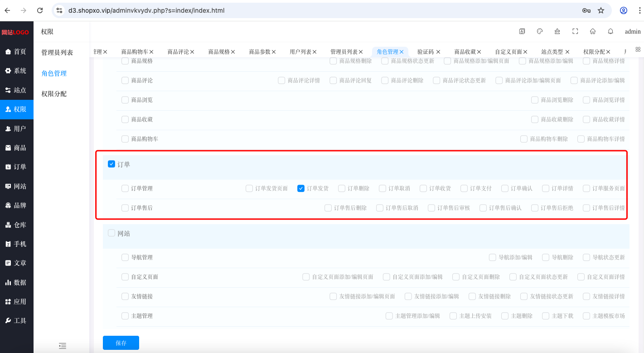Click the browser reload icon
The image size is (644, 353).
40,10
